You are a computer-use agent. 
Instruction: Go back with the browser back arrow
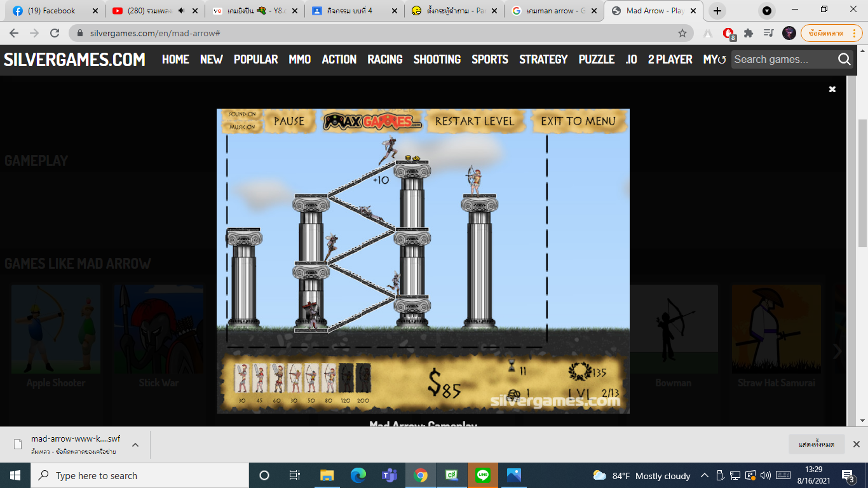point(14,33)
